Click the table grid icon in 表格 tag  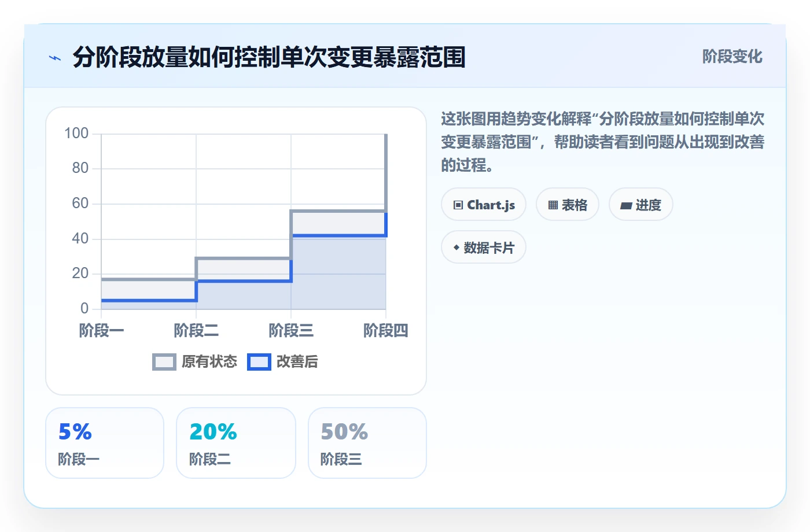(553, 205)
